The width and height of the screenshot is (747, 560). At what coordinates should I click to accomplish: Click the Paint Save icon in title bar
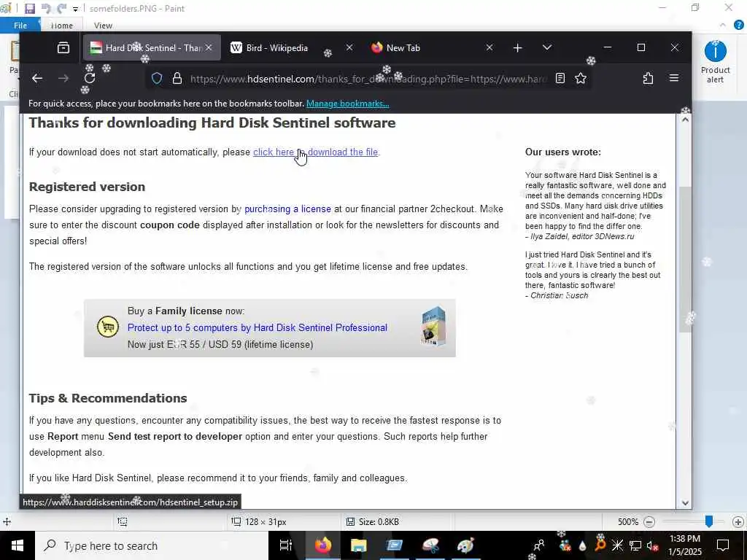tap(29, 9)
